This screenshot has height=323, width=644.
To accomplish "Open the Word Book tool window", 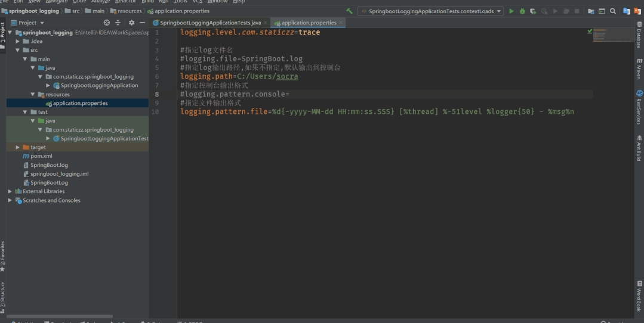I will 639,296.
